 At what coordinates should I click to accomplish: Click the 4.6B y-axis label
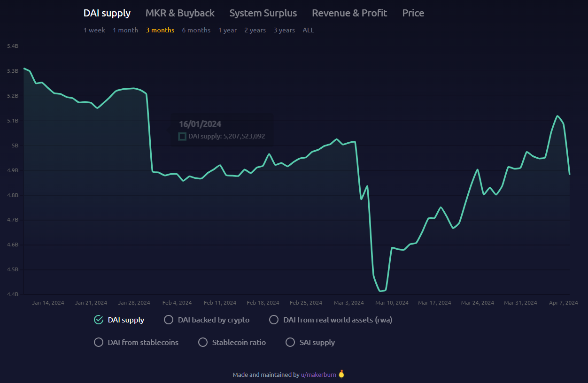tap(13, 245)
